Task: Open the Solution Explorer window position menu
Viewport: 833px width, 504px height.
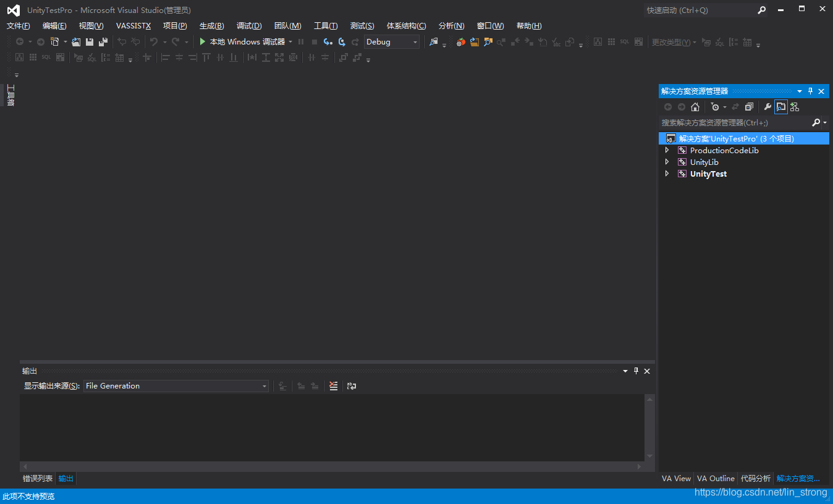Action: tap(800, 91)
